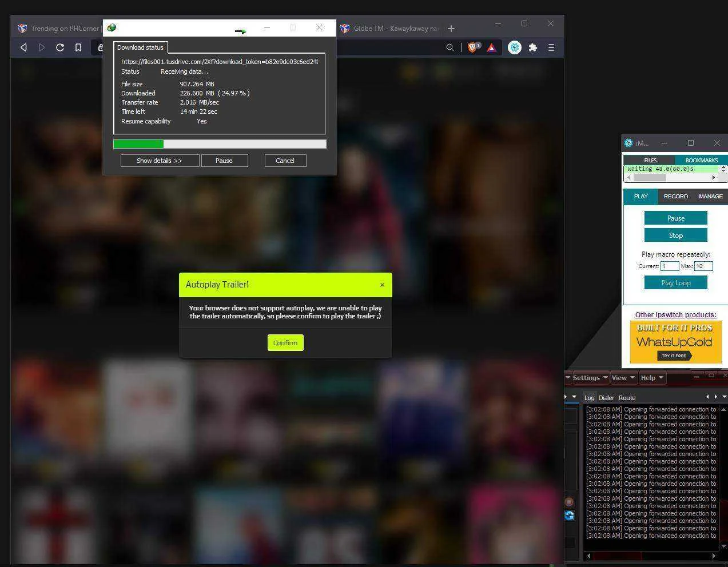Open the Route tab in the tunnel app
Viewport: 728px width, 567px height.
pos(627,398)
